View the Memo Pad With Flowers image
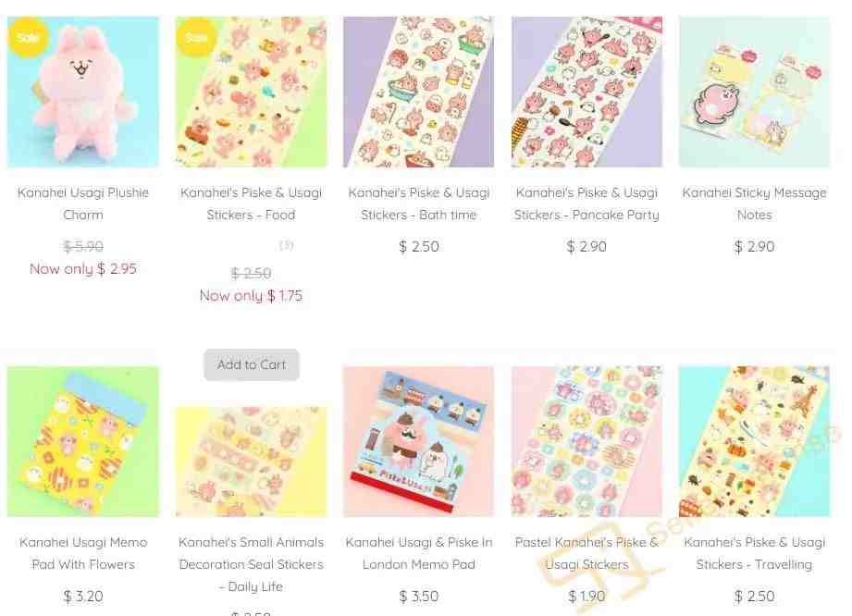 83,441
